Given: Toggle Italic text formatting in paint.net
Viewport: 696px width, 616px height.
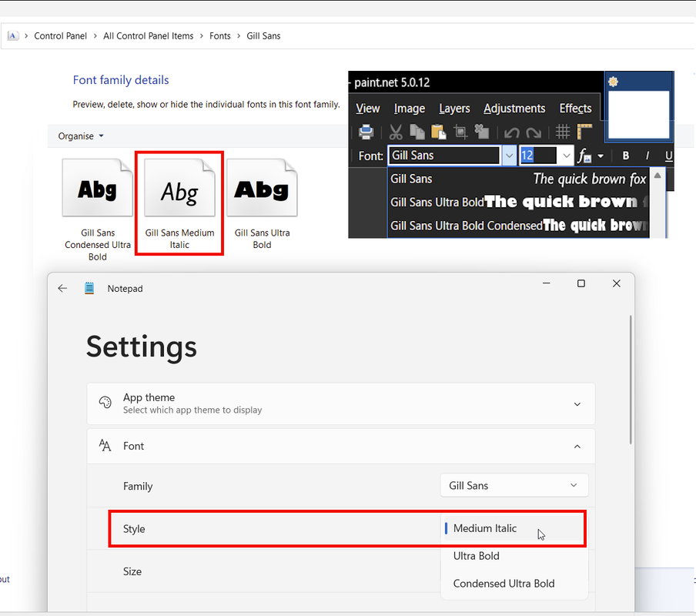Looking at the screenshot, I should (x=647, y=156).
